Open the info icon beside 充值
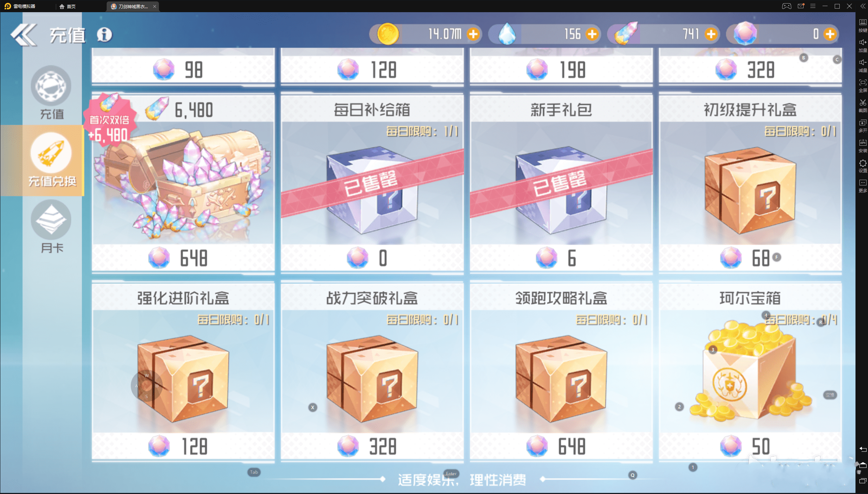868x494 pixels. pyautogui.click(x=105, y=35)
